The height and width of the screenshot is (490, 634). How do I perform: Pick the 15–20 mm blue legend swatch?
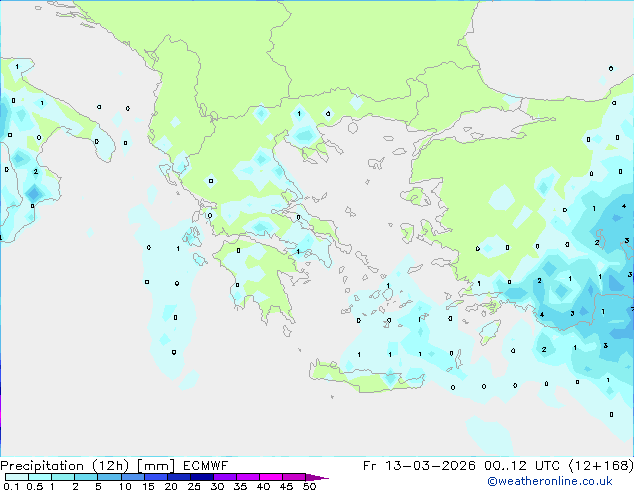point(156,477)
